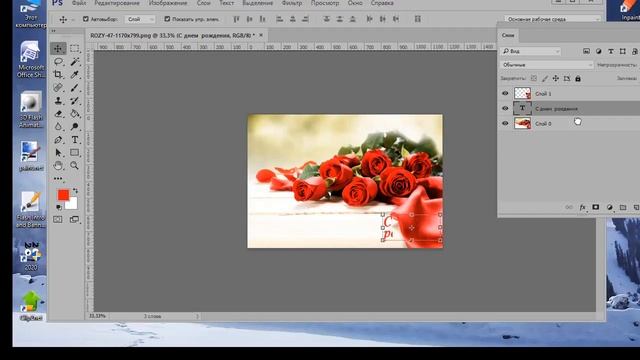Switch to the Слои panel tab

pyautogui.click(x=508, y=35)
